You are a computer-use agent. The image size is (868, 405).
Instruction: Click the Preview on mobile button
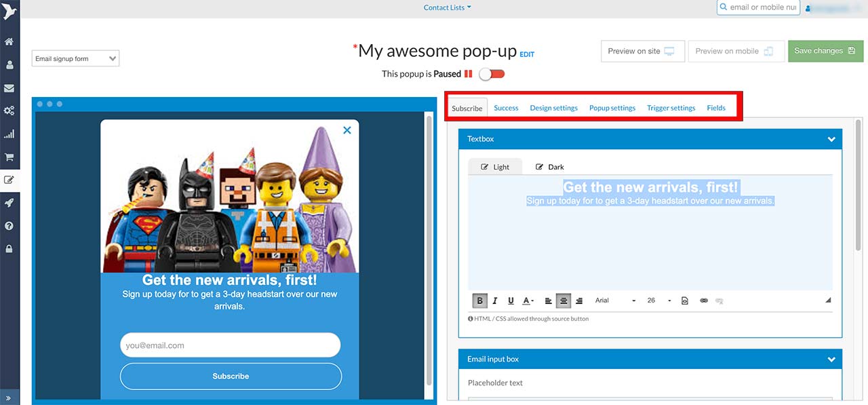(x=736, y=51)
